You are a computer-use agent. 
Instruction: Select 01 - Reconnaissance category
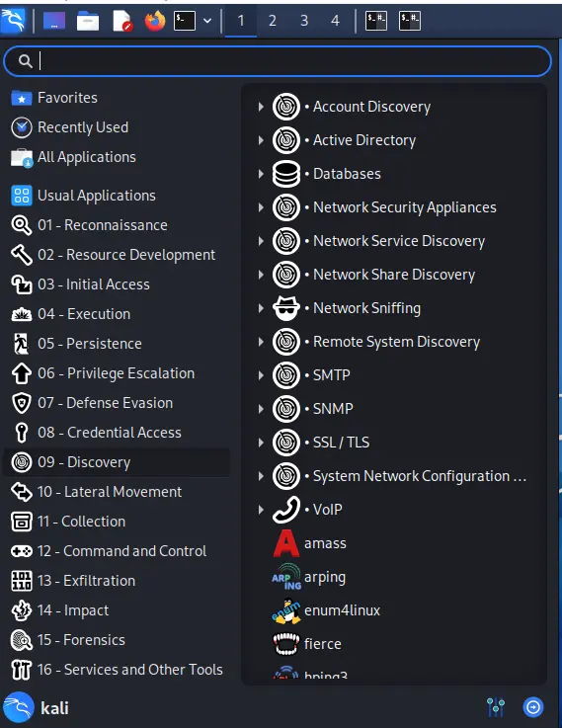116,225
